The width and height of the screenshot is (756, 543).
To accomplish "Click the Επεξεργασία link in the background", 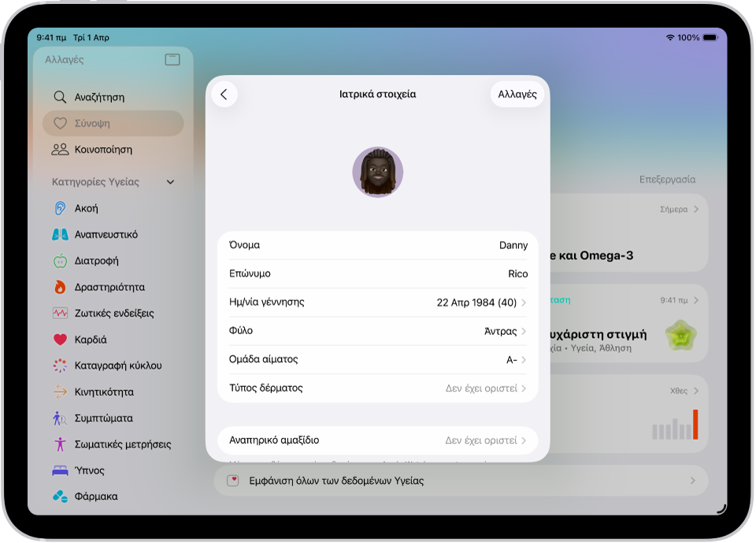I will [667, 180].
